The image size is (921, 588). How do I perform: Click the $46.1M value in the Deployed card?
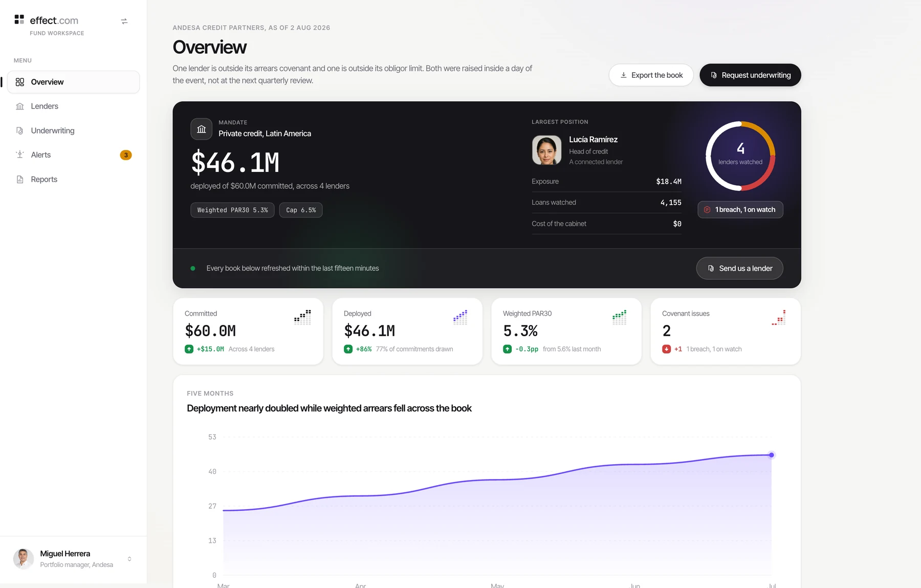pos(369,331)
